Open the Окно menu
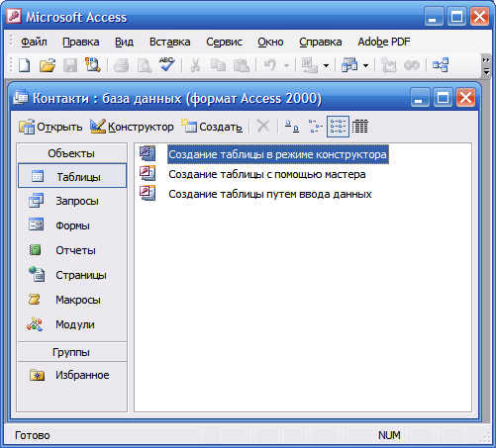 (270, 42)
